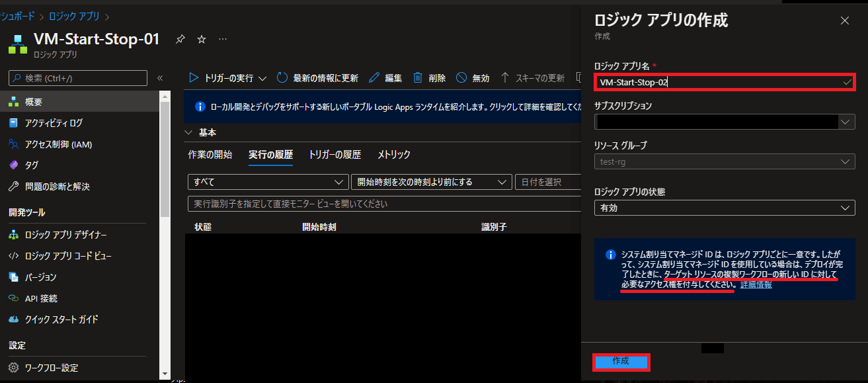Open the すべて status filter dropdown
The image size is (868, 383).
pos(268,182)
